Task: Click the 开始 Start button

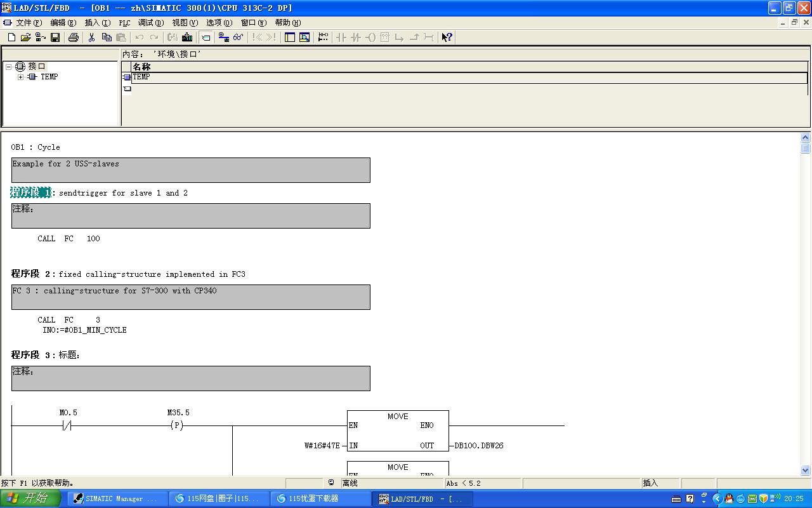Action: [30, 498]
